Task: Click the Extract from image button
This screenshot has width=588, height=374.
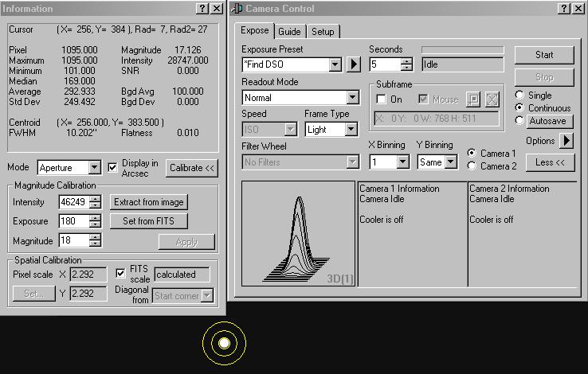Action: click(x=149, y=202)
